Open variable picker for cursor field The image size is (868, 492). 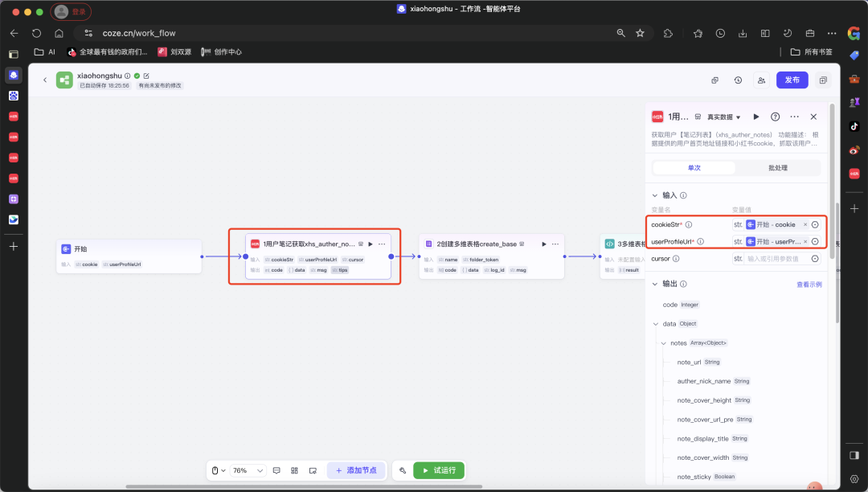(x=815, y=259)
